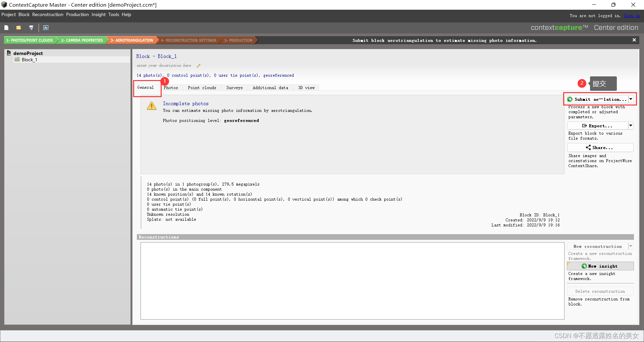
Task: Open the Tools menu
Action: (x=114, y=14)
